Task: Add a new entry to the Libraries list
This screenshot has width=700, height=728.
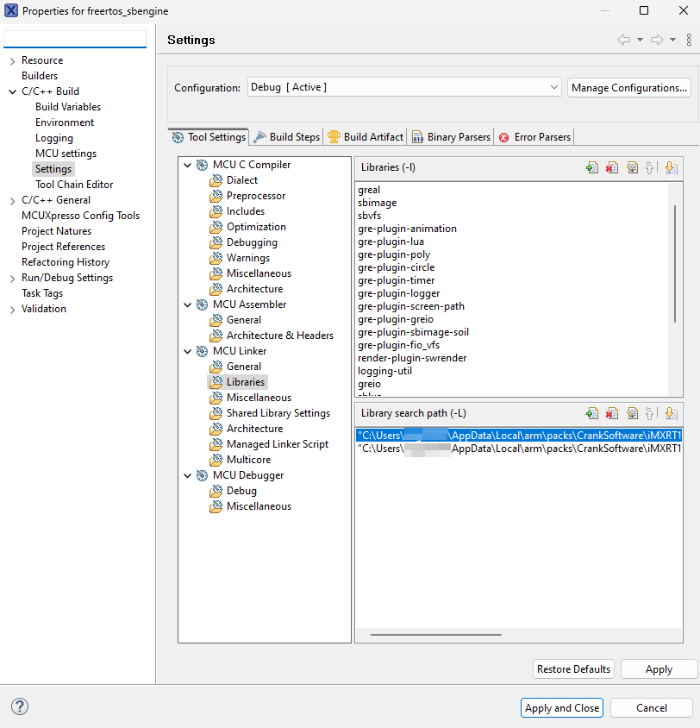Action: [x=592, y=166]
